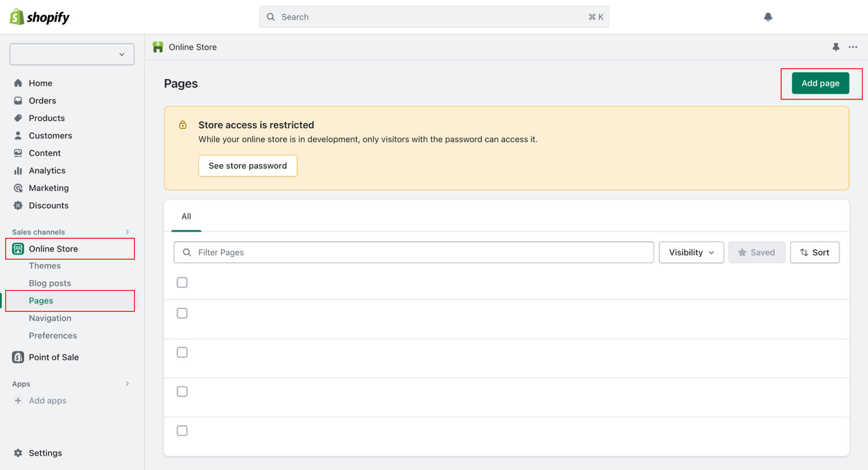The width and height of the screenshot is (868, 470).
Task: Open Point of Sale channel
Action: coord(53,357)
